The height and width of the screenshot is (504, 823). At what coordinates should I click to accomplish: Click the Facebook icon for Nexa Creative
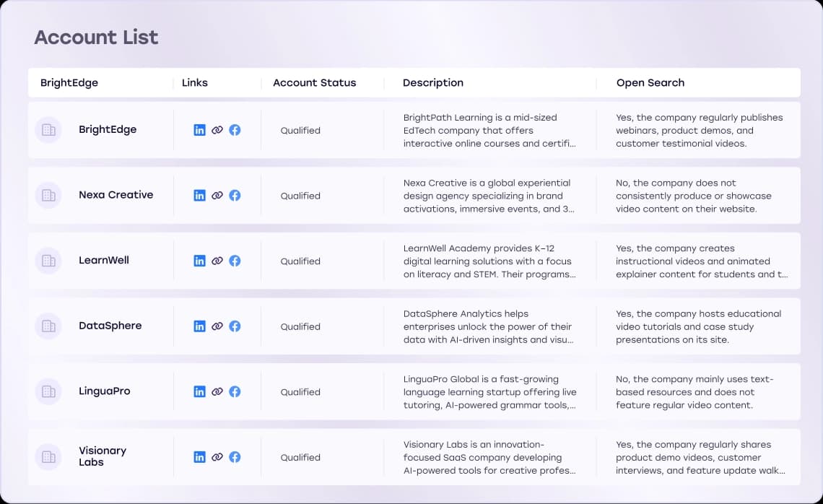(x=235, y=195)
